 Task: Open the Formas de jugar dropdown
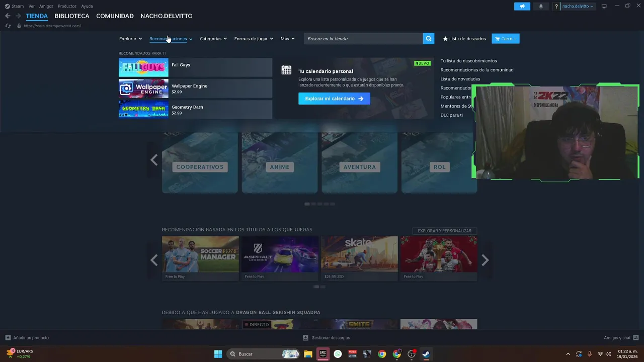[254, 39]
